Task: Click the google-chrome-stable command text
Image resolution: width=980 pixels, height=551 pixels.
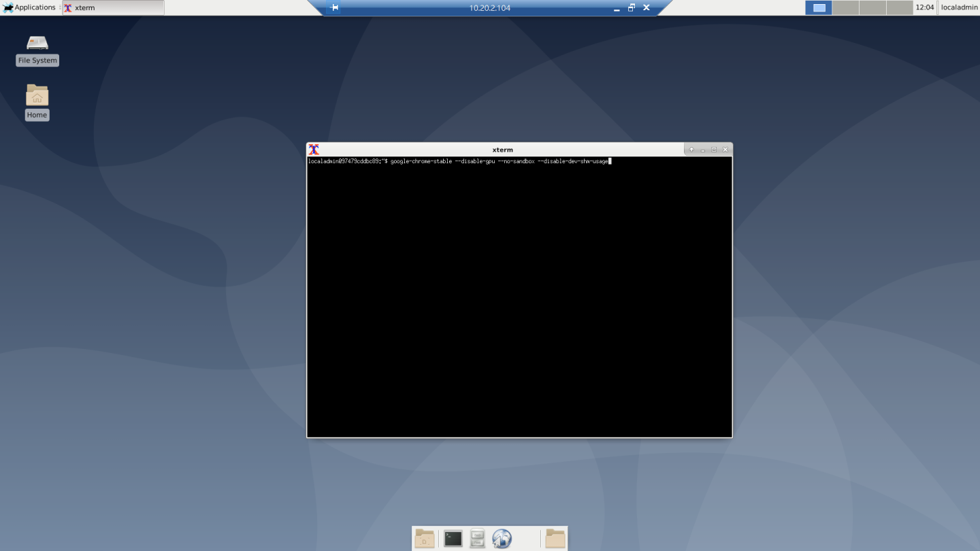Action: coord(421,161)
